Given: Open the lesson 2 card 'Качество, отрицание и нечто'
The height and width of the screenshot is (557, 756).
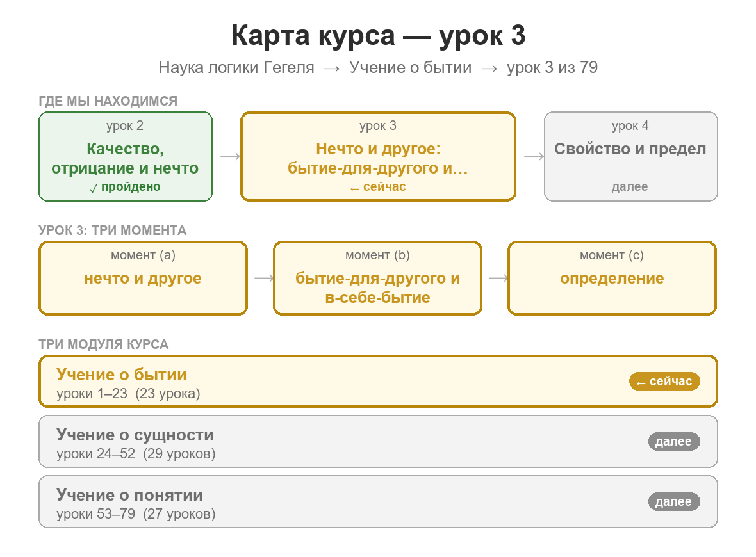Looking at the screenshot, I should click(x=126, y=157).
